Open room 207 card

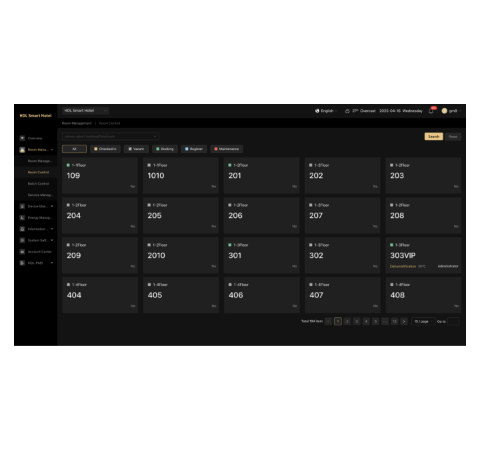tap(342, 216)
